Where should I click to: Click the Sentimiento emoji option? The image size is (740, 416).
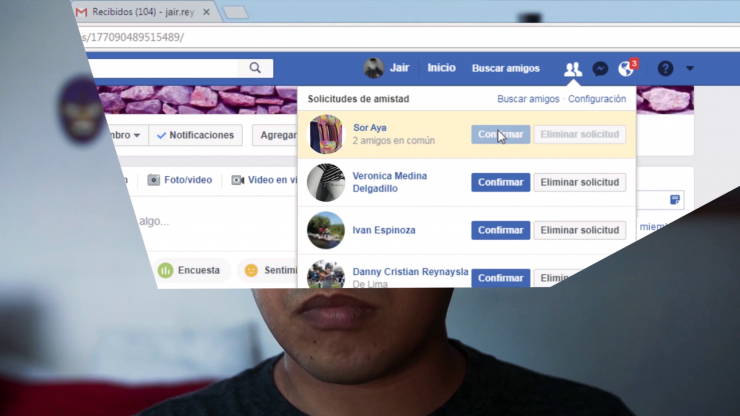(x=267, y=271)
